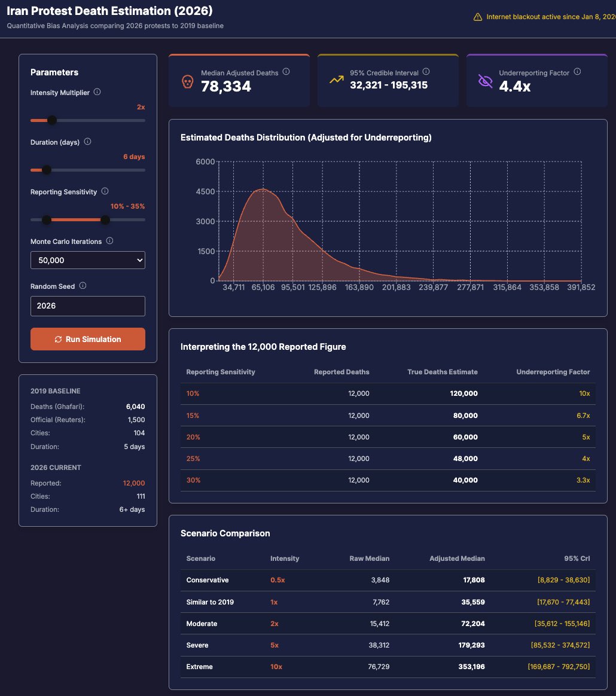Image resolution: width=616 pixels, height=696 pixels.
Task: Click True Deaths Estimate 80,000 cell
Action: [465, 416]
